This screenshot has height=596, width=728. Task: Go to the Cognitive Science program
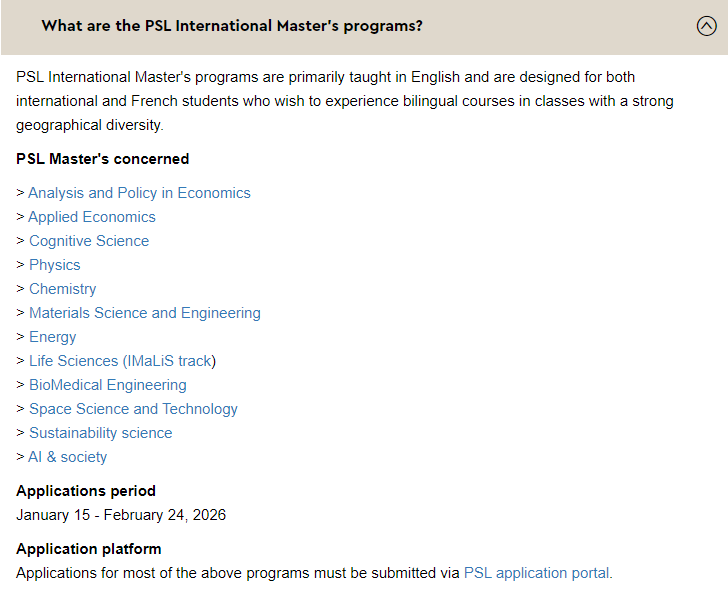click(x=89, y=241)
